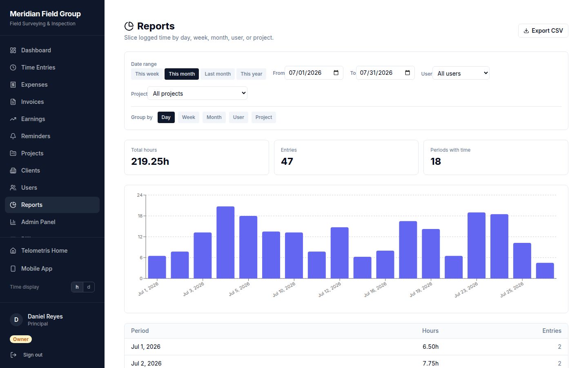Click the Periods with time 18 card

coord(496,157)
